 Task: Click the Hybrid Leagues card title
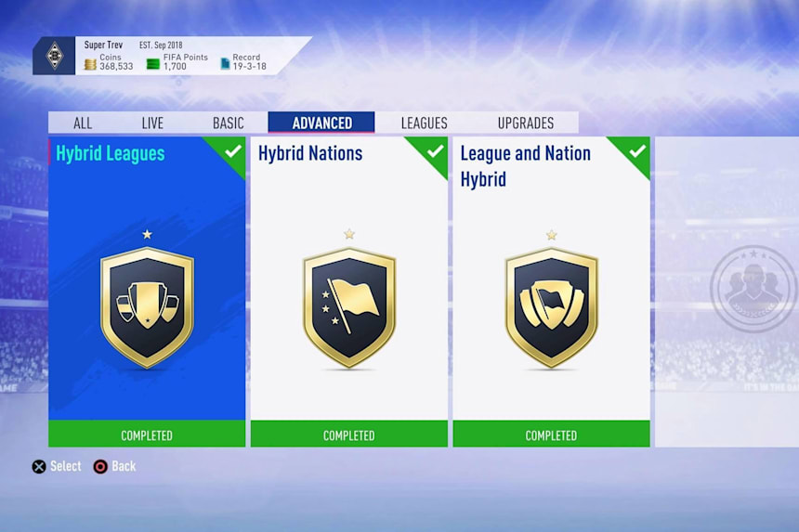point(110,154)
